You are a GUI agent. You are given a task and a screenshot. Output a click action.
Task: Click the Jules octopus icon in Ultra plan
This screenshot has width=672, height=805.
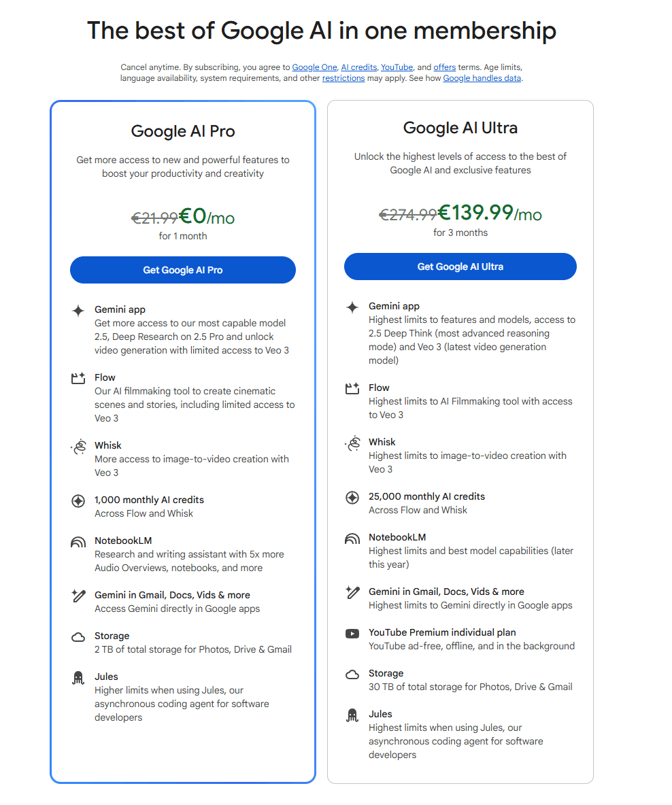click(352, 715)
